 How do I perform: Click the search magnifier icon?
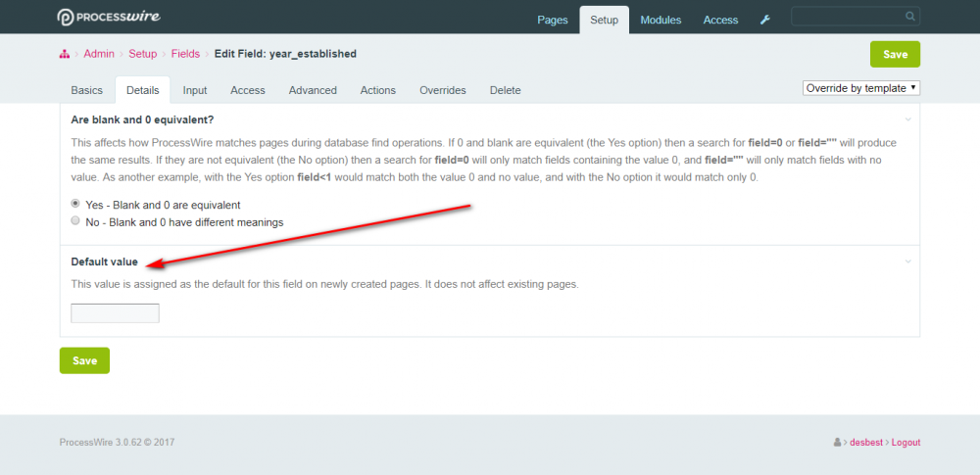(910, 17)
